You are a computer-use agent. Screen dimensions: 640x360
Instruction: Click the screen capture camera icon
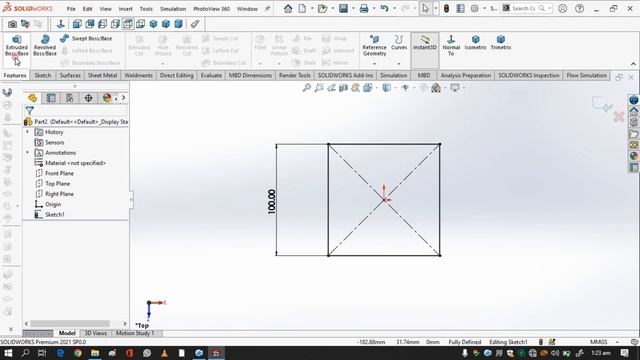click(x=13, y=24)
